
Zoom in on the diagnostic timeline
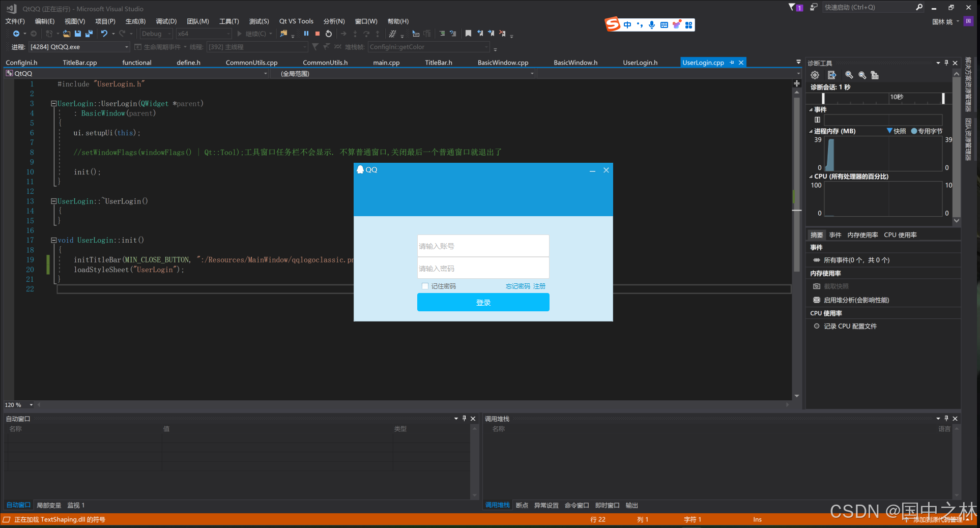[x=849, y=75]
